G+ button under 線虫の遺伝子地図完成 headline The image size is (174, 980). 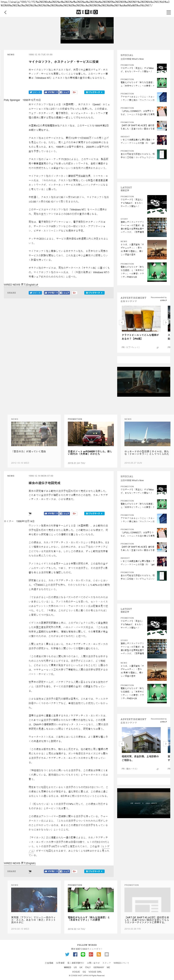[75, 513]
